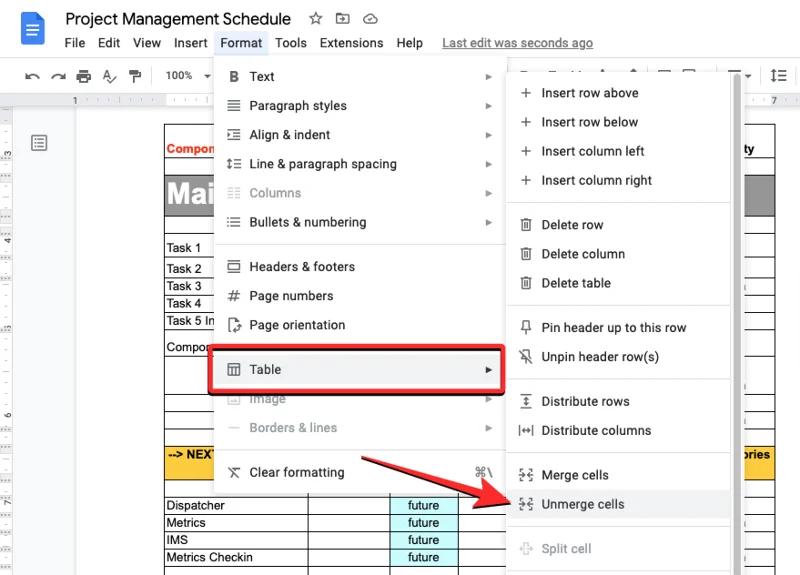Click the move to folder icon
800x575 pixels.
coord(343,19)
